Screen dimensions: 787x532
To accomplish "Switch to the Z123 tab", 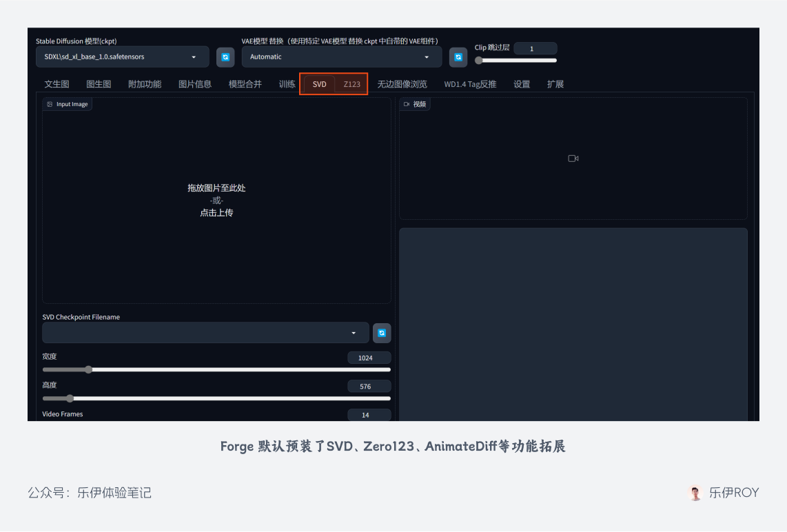I will tap(352, 83).
